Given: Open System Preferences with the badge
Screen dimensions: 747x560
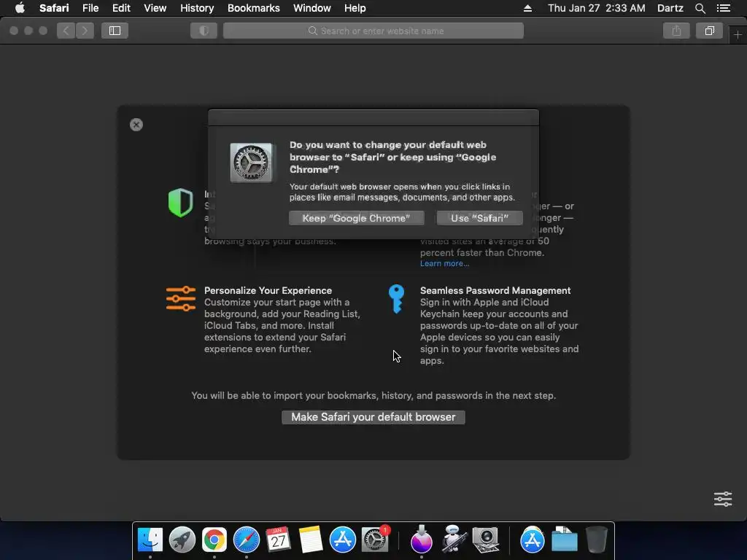Looking at the screenshot, I should (375, 540).
